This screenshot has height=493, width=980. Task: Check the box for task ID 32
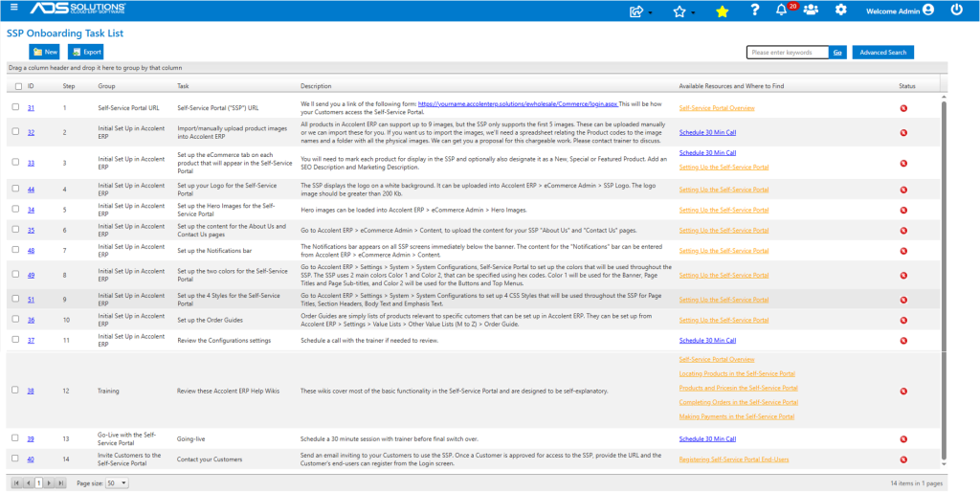15,131
